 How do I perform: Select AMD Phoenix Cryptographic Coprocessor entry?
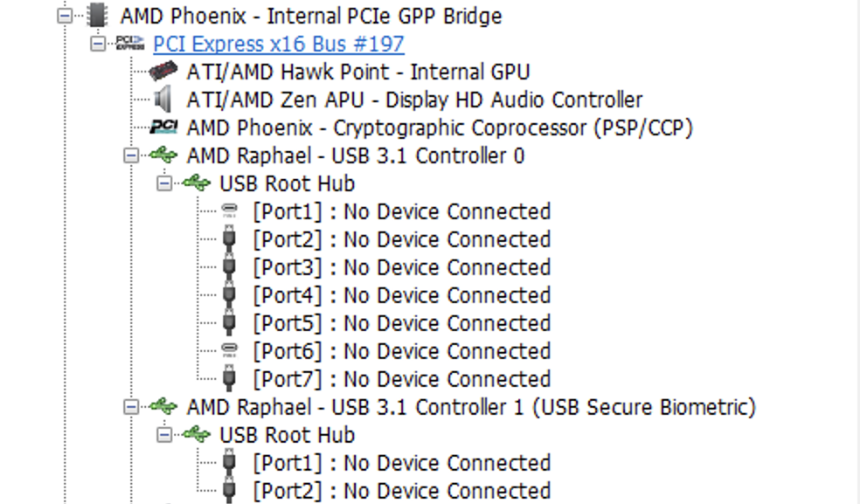pos(440,128)
